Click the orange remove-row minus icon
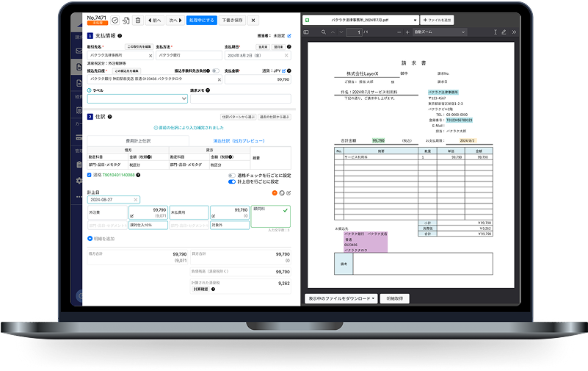588x371 pixels. pyautogui.click(x=275, y=192)
